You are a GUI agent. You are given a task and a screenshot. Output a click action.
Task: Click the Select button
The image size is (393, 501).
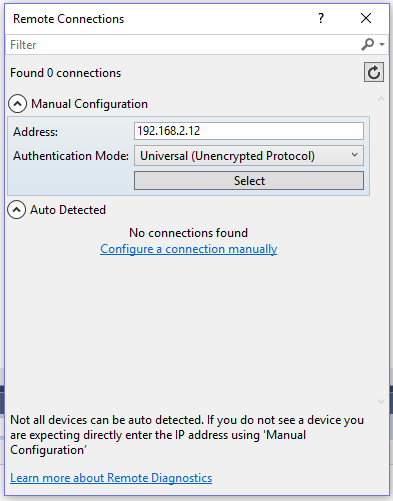pyautogui.click(x=249, y=181)
